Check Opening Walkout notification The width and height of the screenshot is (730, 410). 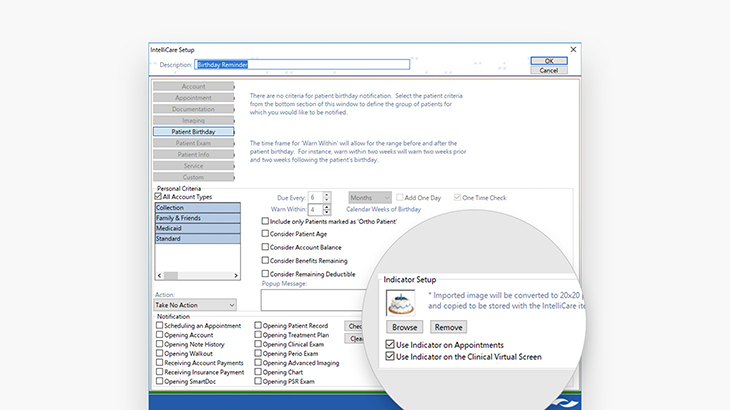[159, 353]
